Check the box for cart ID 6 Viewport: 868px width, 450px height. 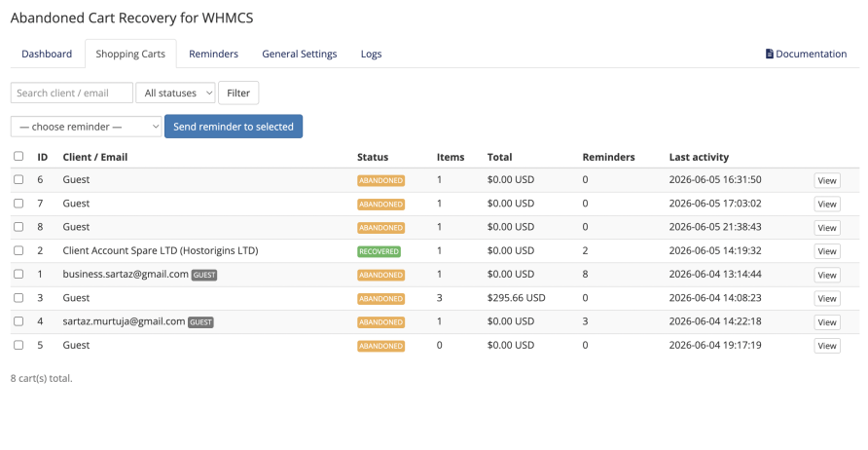tap(18, 179)
